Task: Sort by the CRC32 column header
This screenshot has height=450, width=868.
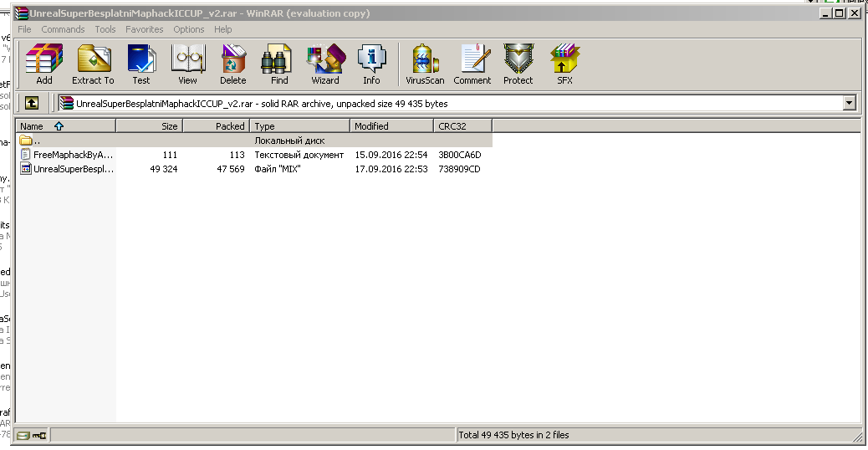Action: [462, 126]
